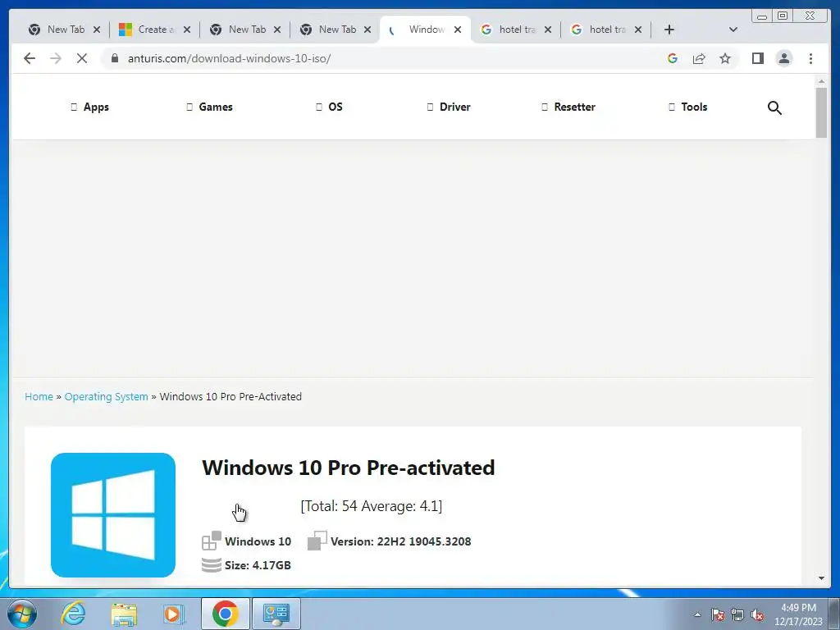The height and width of the screenshot is (630, 840).
Task: Open the Driver menu
Action: (449, 107)
